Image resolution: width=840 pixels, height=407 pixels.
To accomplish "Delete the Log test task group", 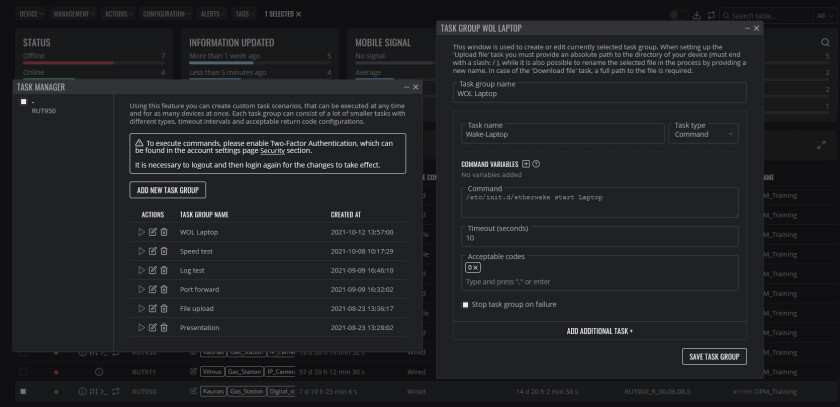I will tap(164, 270).
